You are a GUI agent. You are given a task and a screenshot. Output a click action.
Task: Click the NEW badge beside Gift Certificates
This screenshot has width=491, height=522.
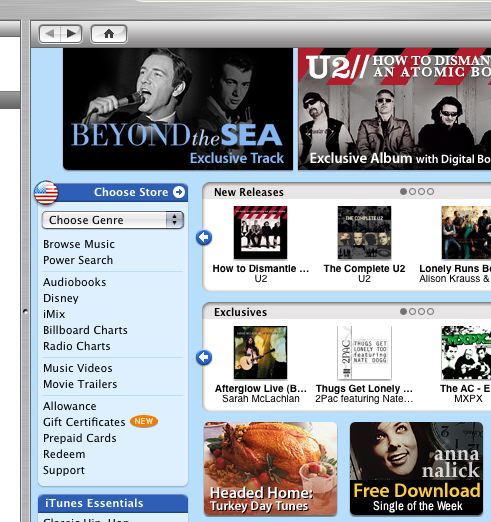tap(144, 421)
